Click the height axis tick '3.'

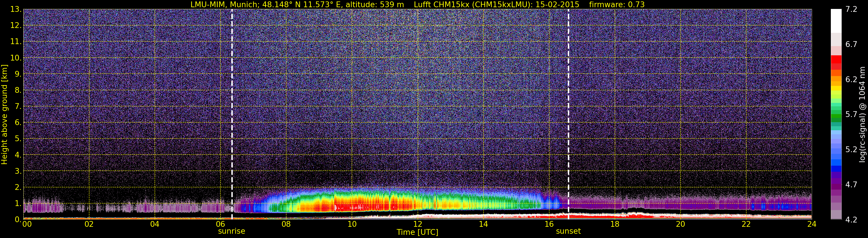[18, 171]
